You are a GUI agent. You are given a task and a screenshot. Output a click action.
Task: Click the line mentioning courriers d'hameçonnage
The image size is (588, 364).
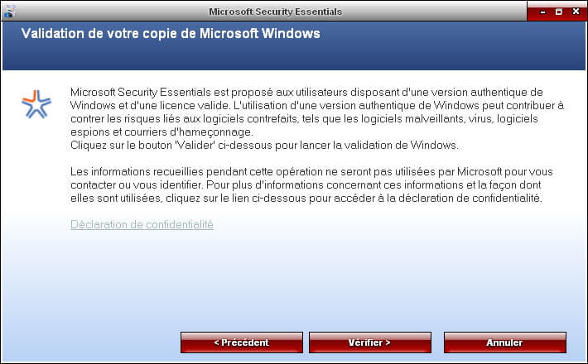tap(161, 132)
